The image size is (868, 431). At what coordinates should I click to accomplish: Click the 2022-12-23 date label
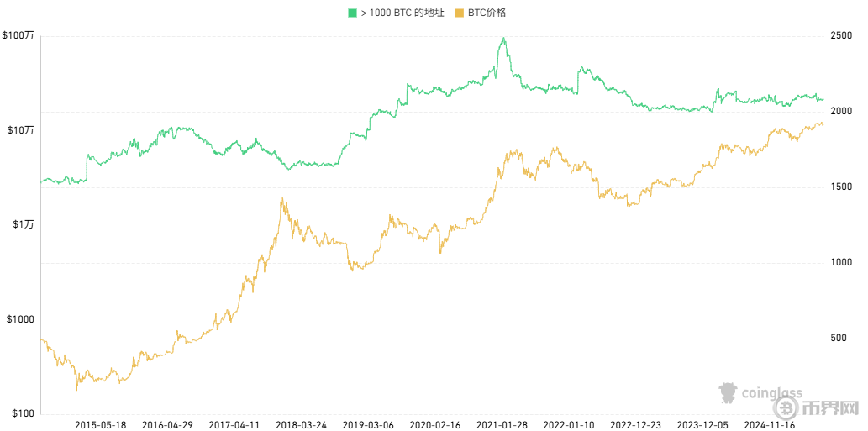(635, 425)
